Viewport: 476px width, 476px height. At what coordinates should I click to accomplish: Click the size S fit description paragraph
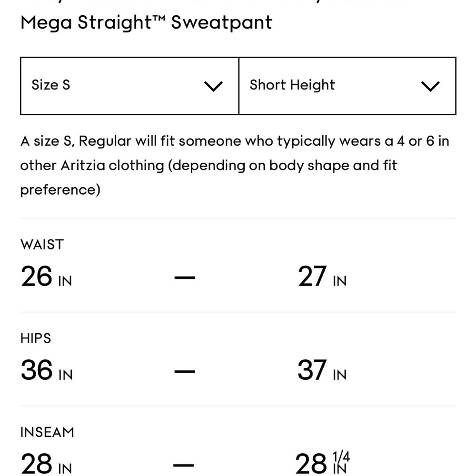coord(235,166)
